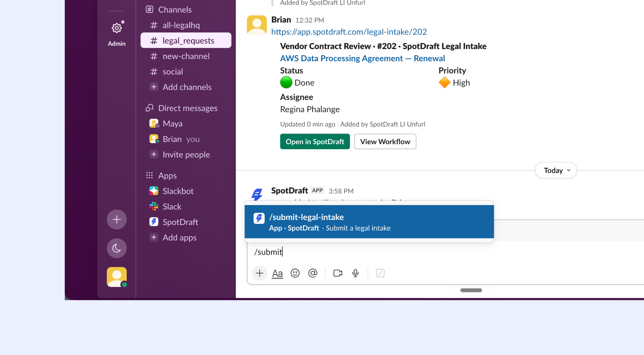
Task: Click the message input field with /submit
Action: coord(446,252)
